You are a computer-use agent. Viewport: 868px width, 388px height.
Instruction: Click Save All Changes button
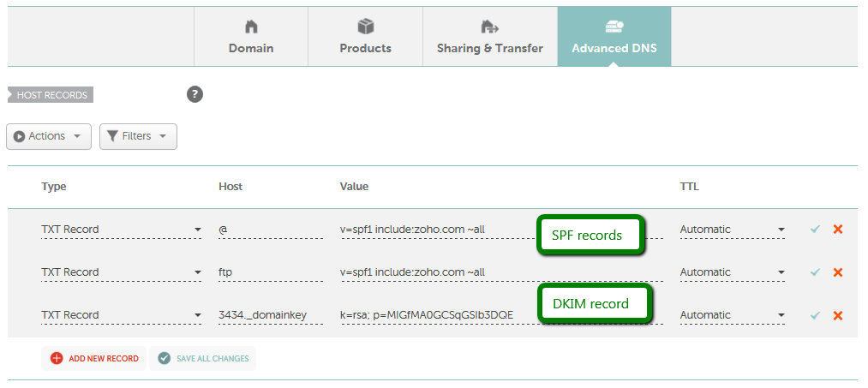coord(202,358)
